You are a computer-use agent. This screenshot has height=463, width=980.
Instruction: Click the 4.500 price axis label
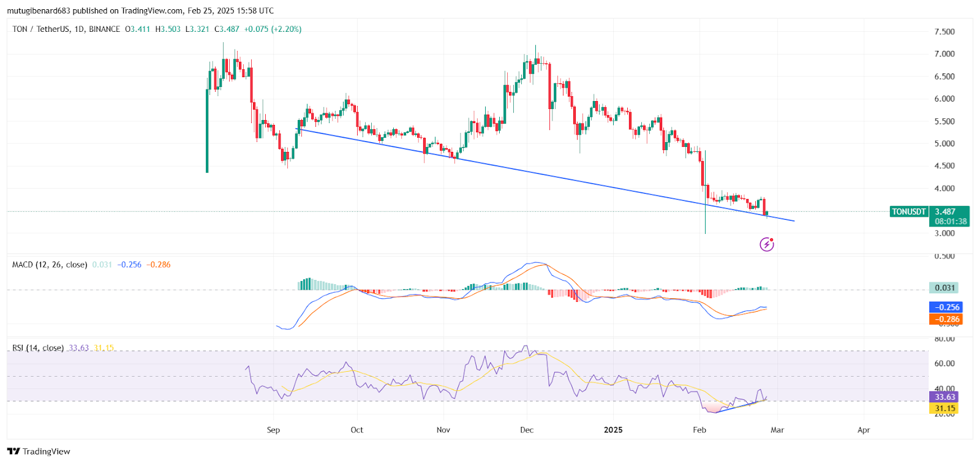click(x=944, y=166)
